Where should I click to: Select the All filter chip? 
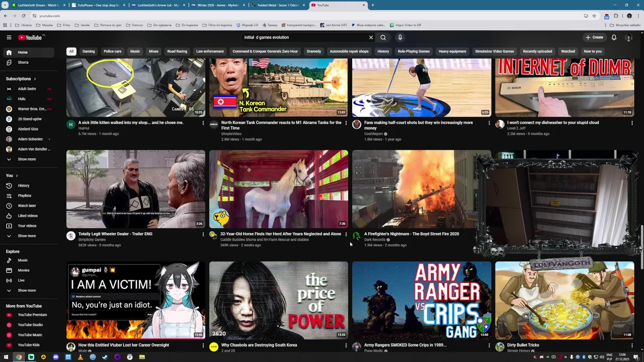pyautogui.click(x=71, y=51)
